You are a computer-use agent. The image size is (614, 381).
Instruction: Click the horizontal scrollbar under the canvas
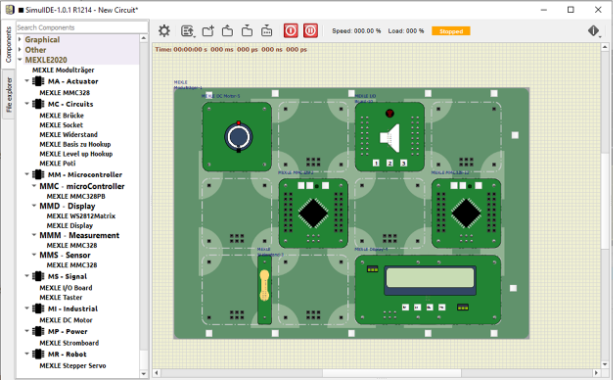(x=392, y=372)
